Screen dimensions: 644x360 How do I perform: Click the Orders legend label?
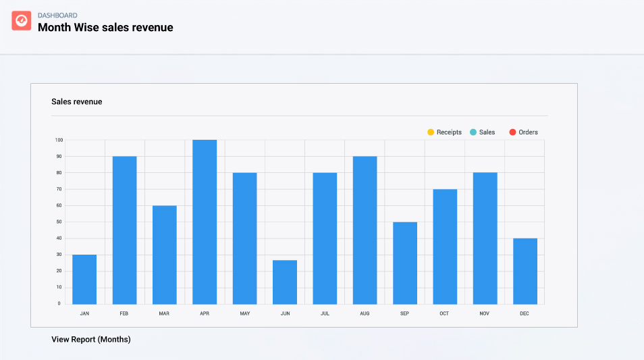coord(528,132)
